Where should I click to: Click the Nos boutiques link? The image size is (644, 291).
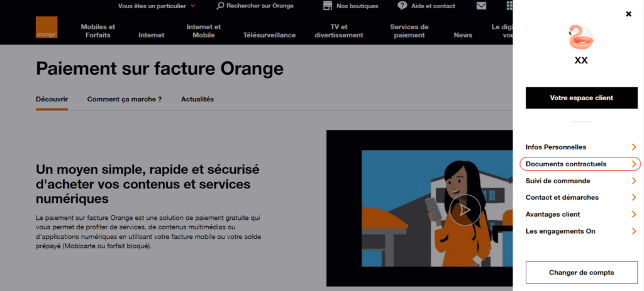[357, 6]
